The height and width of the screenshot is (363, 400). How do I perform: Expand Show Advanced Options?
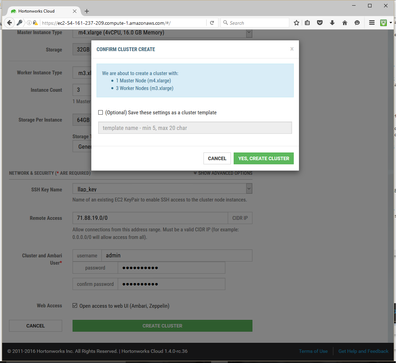pyautogui.click(x=223, y=173)
